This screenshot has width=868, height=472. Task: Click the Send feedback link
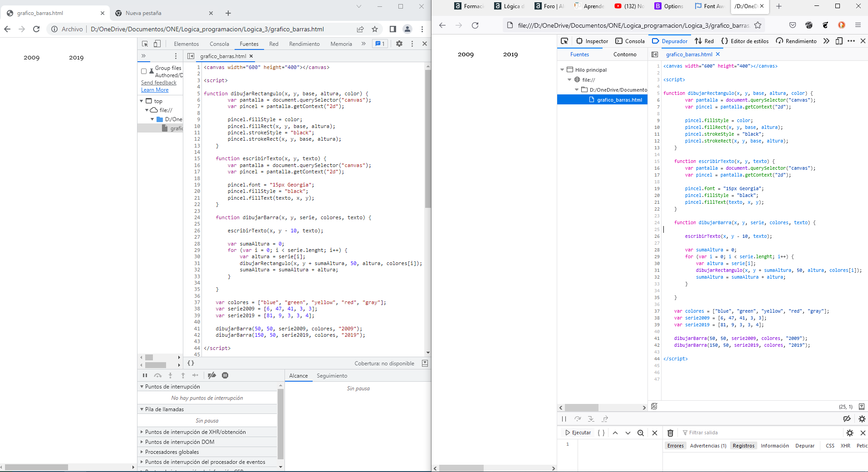(x=159, y=83)
